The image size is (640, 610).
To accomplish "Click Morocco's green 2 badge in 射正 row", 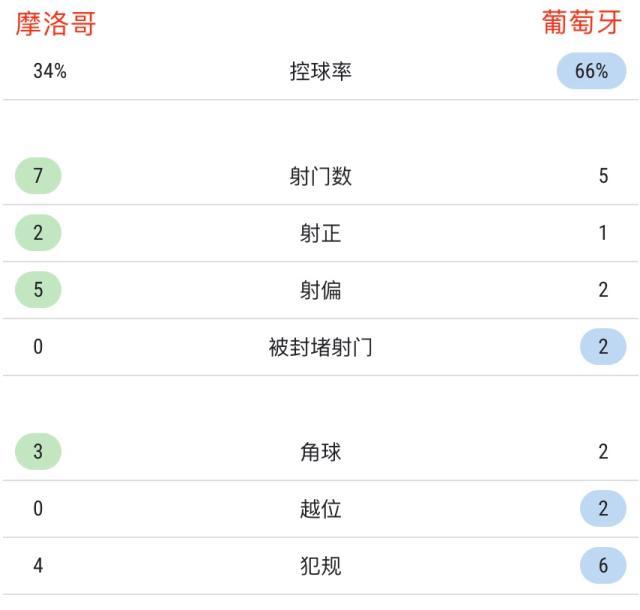I will coord(38,234).
